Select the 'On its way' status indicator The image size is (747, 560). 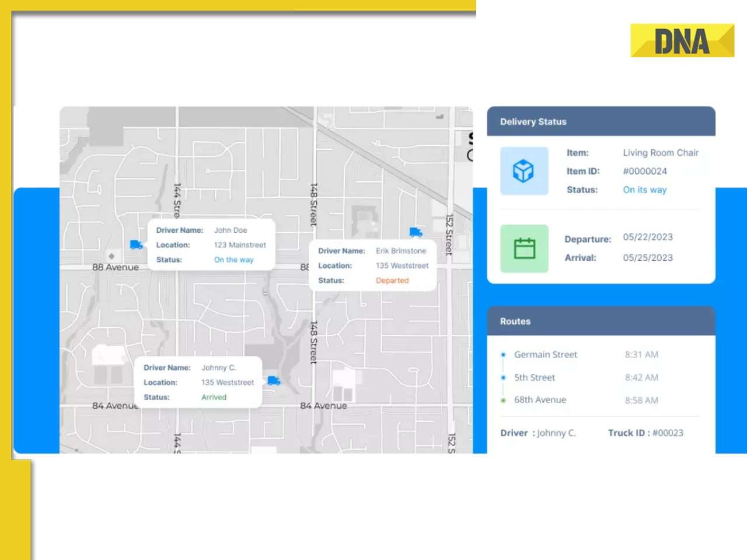click(644, 190)
